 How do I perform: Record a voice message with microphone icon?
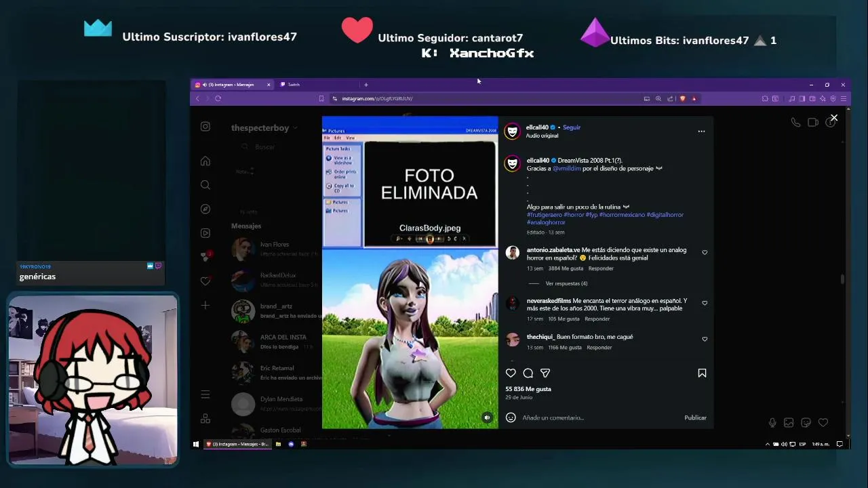point(772,423)
